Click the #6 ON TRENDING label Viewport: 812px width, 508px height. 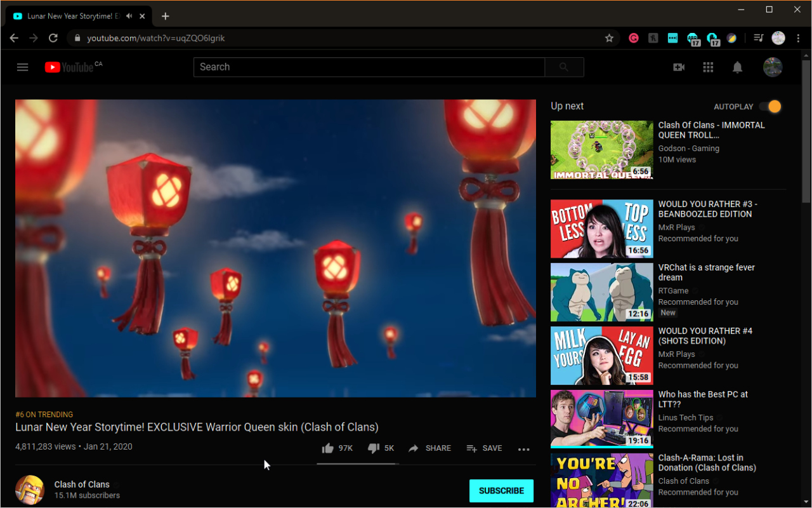[x=44, y=415]
